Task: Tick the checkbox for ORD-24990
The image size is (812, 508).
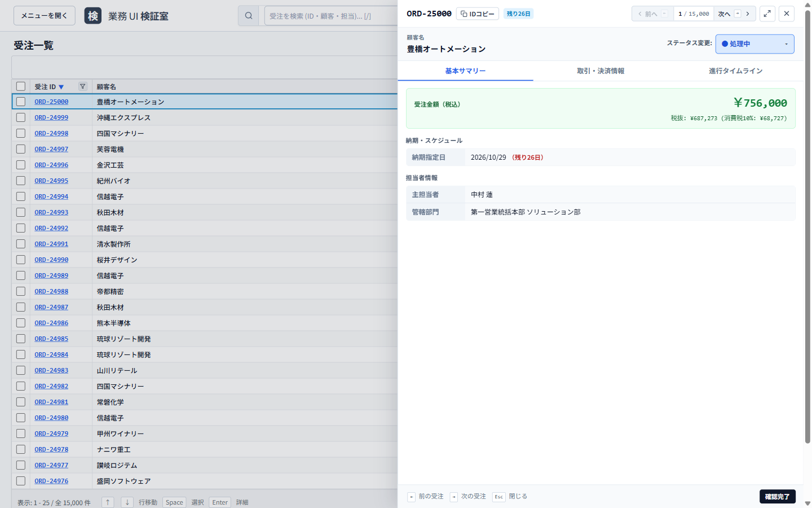Action: [x=21, y=260]
